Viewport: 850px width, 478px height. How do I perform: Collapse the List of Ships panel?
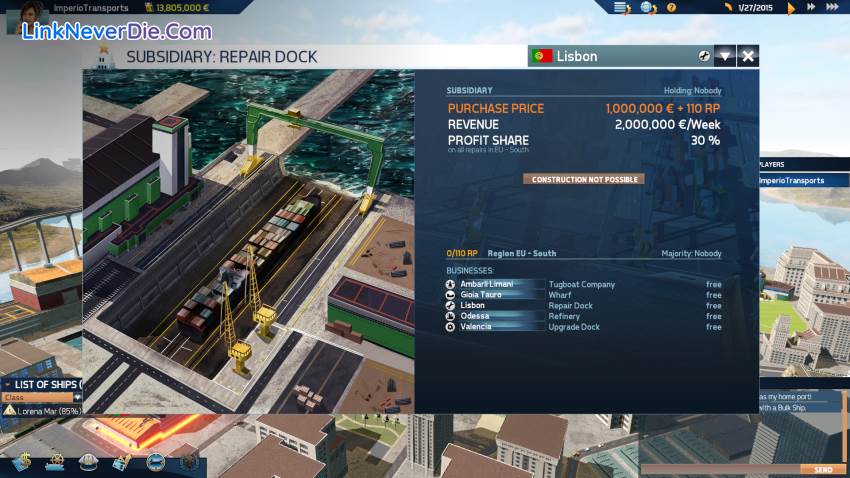(7, 384)
